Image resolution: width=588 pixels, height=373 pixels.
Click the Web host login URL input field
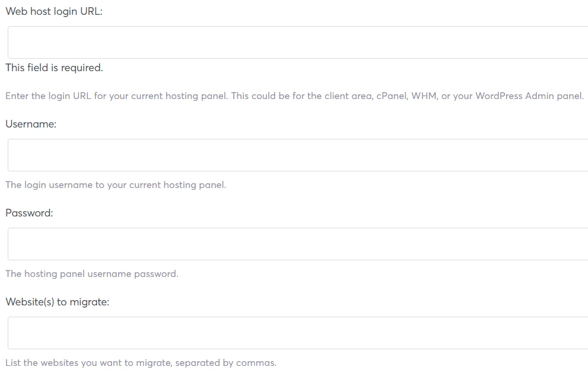click(x=298, y=42)
